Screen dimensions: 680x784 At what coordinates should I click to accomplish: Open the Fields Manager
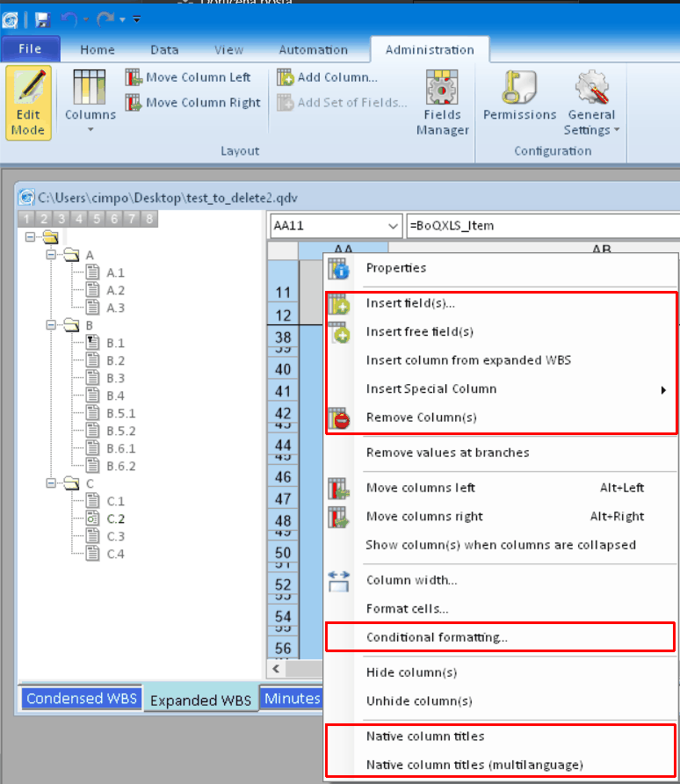point(442,103)
